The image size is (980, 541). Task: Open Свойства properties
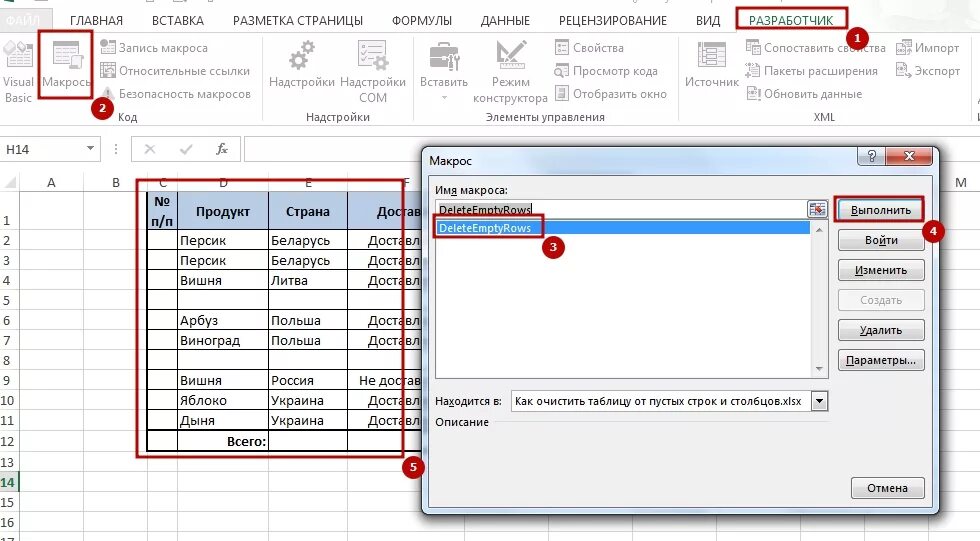tap(589, 47)
